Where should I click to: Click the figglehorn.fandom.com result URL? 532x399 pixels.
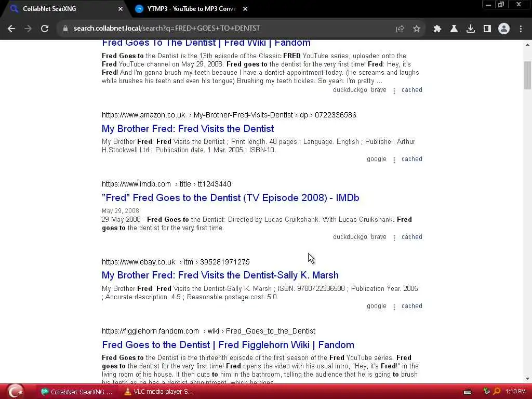point(209,331)
